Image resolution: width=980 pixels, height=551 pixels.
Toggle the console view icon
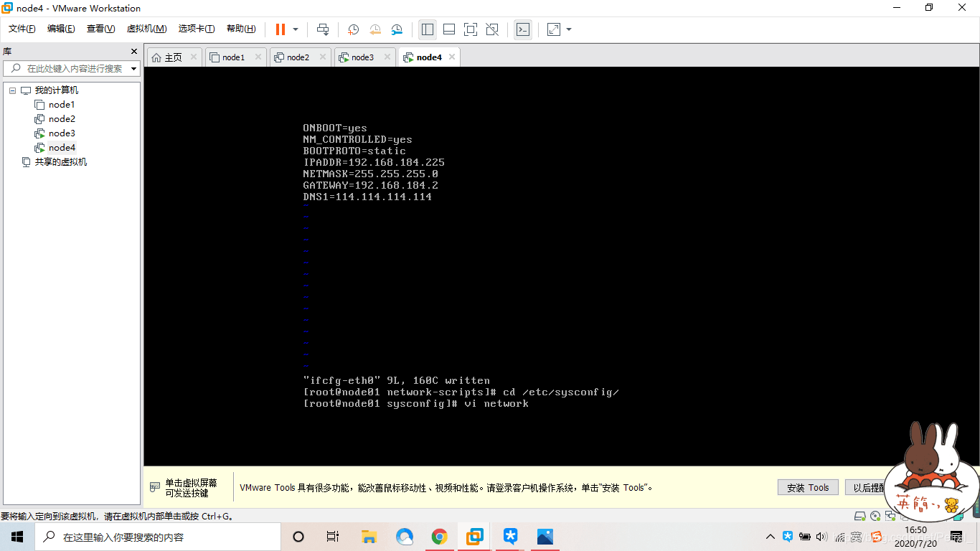click(x=523, y=29)
